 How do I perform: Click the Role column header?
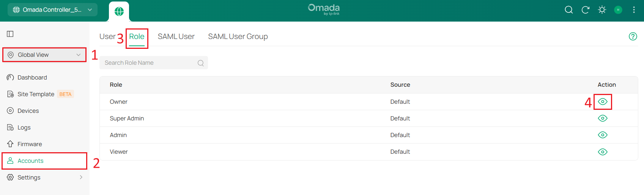pos(116,85)
